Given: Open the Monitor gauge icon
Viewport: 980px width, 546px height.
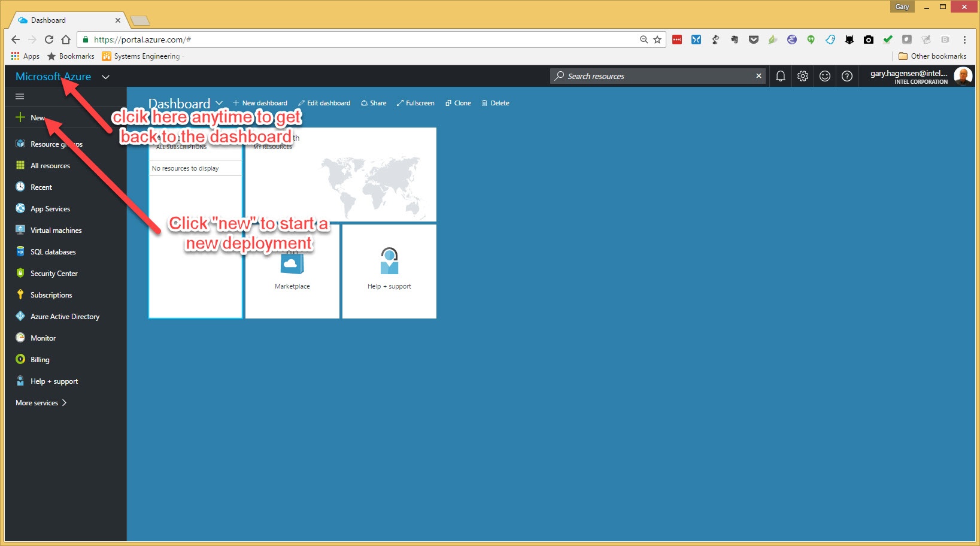Looking at the screenshot, I should (20, 338).
